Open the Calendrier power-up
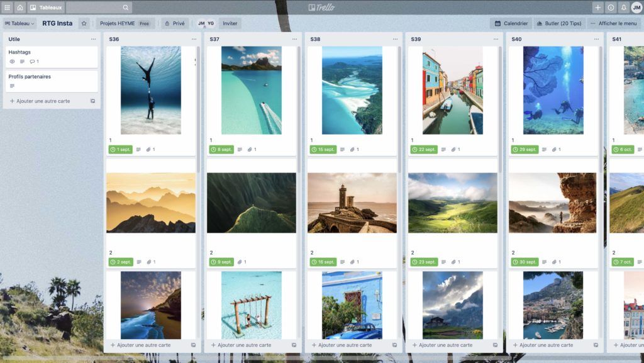 point(511,23)
